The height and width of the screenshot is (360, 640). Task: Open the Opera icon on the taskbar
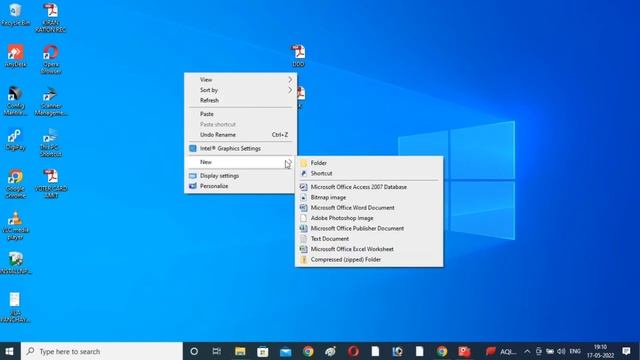(353, 351)
